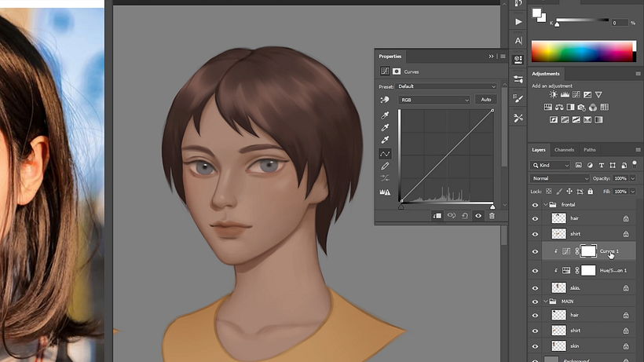This screenshot has height=362, width=644.
Task: Collapse the frontal group chevron
Action: pos(546,204)
